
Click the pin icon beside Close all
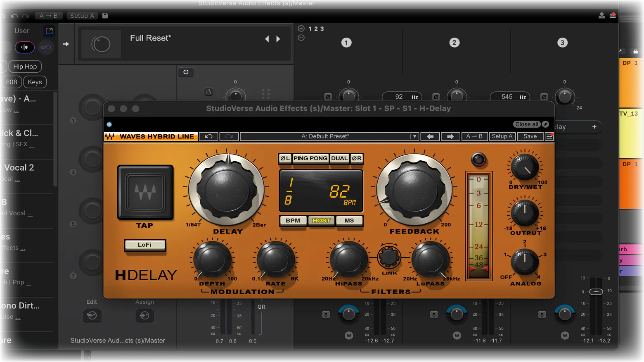click(x=545, y=124)
